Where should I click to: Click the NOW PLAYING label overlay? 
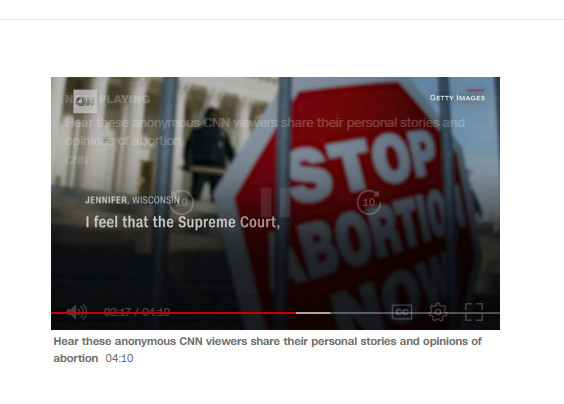[108, 99]
